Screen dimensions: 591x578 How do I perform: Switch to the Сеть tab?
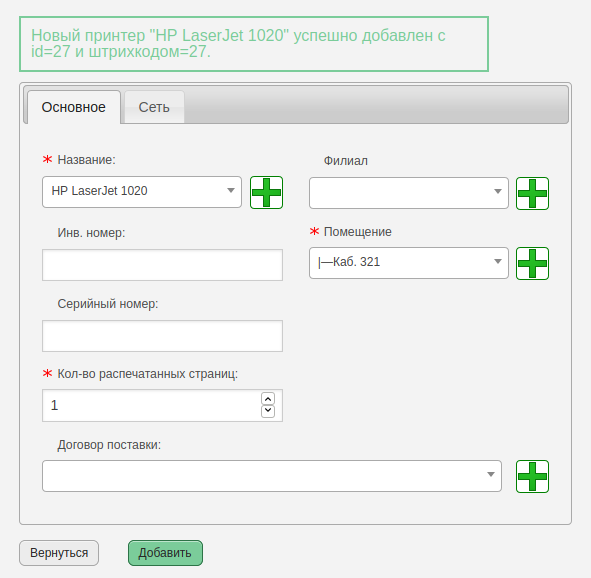(x=154, y=107)
